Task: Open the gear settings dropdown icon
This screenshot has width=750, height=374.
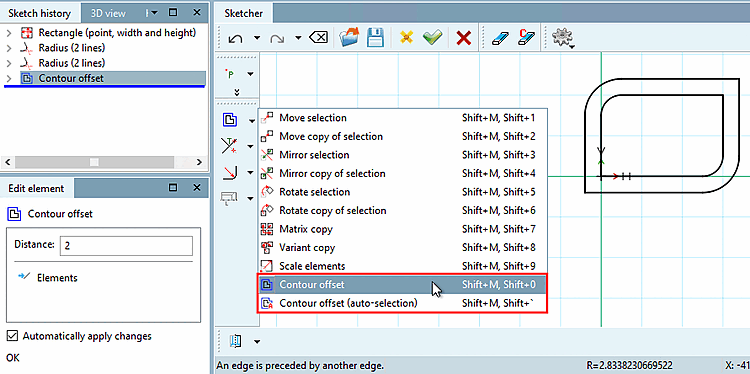Action: (563, 38)
